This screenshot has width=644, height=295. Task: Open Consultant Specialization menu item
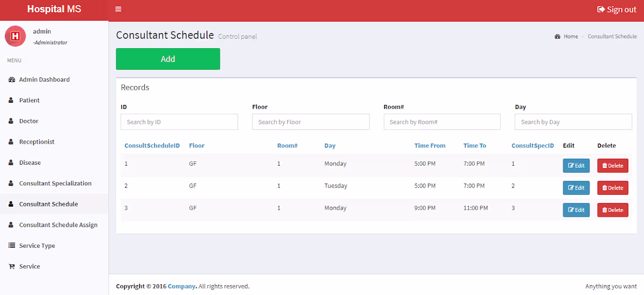(x=55, y=183)
